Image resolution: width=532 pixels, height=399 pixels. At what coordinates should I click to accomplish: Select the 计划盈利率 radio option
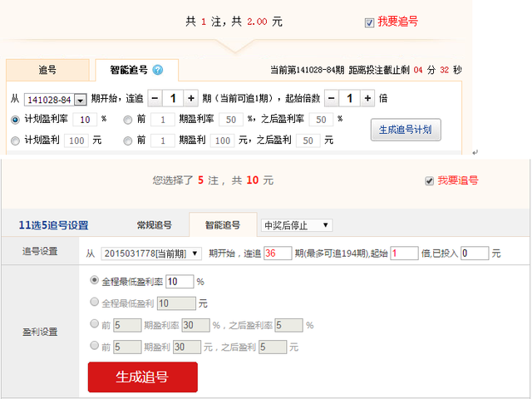click(15, 120)
